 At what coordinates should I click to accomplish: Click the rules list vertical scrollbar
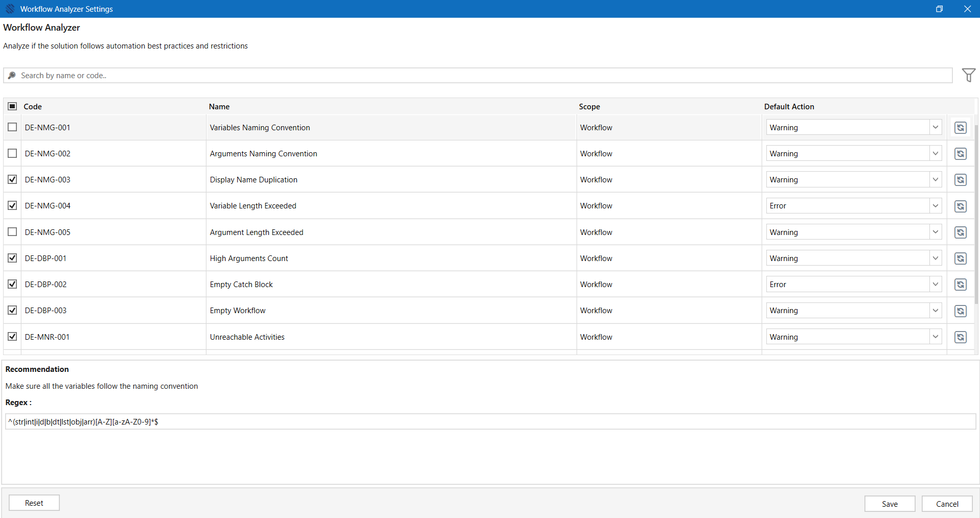[976, 215]
